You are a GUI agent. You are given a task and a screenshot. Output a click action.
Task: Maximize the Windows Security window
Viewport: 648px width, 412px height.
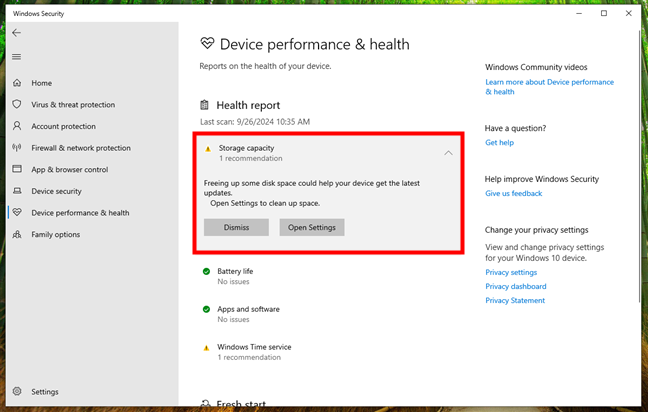coord(604,13)
